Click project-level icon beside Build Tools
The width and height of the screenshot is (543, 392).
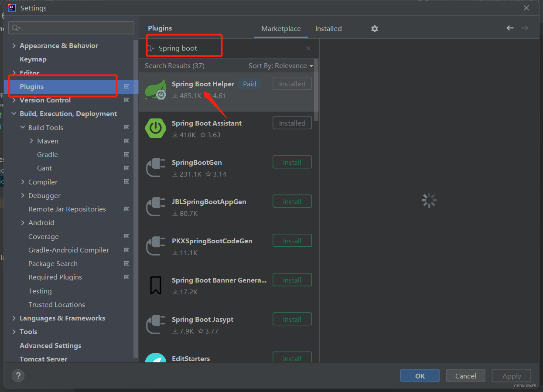pos(126,127)
